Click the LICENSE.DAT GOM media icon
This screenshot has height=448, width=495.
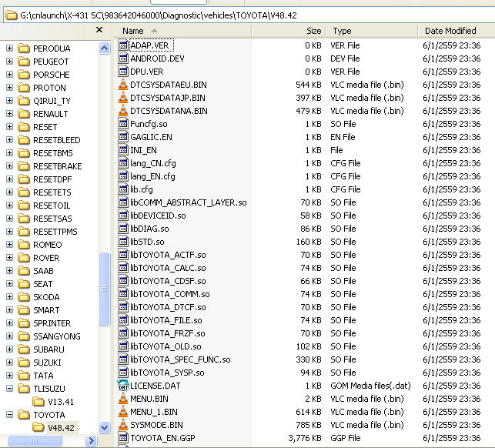(x=123, y=386)
